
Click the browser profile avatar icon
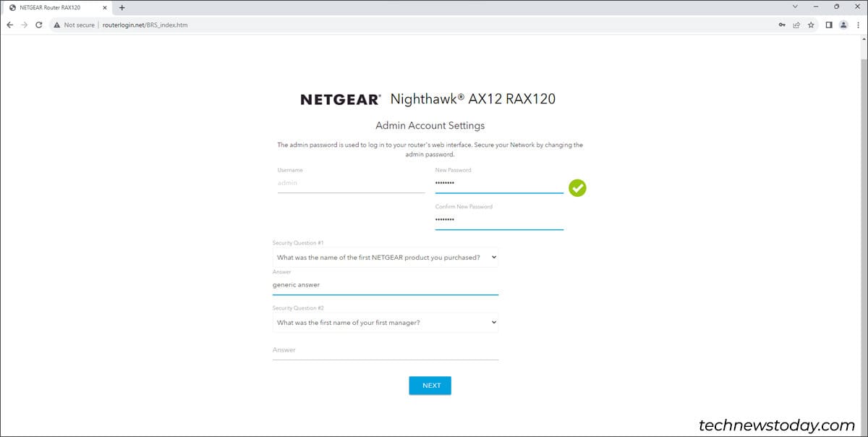pyautogui.click(x=843, y=25)
